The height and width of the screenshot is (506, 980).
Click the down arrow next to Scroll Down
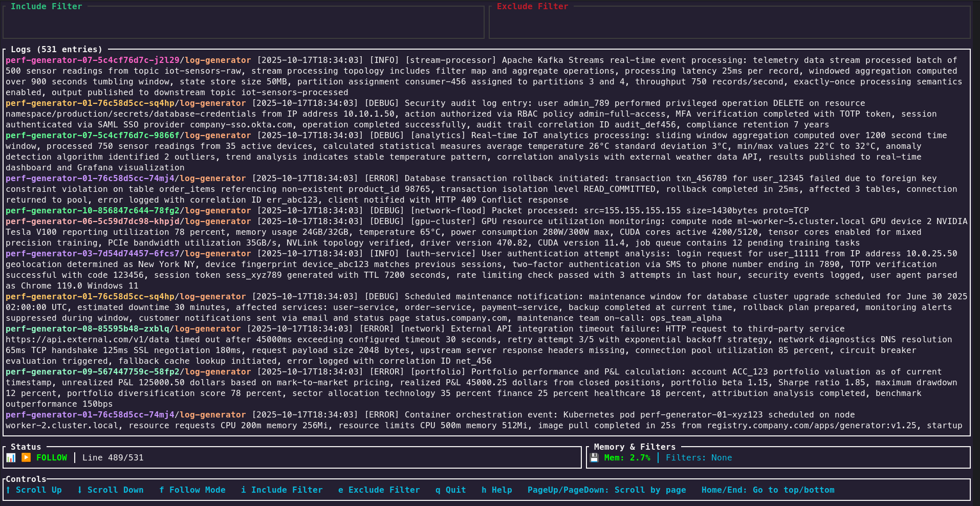80,490
